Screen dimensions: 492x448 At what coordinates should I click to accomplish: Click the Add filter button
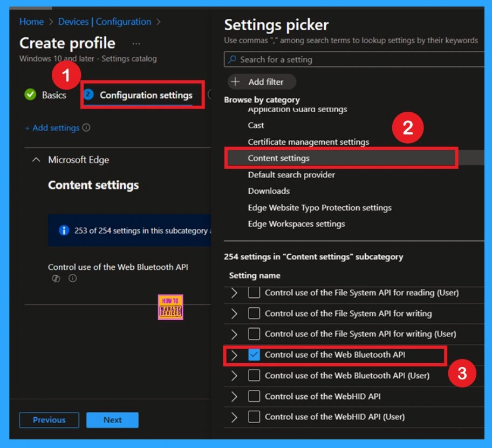262,82
